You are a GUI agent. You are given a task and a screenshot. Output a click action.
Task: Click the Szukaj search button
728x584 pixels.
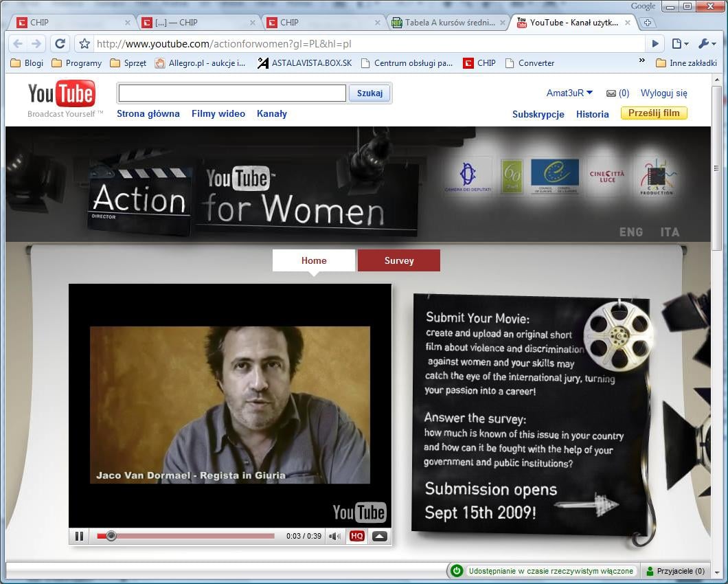pos(369,93)
